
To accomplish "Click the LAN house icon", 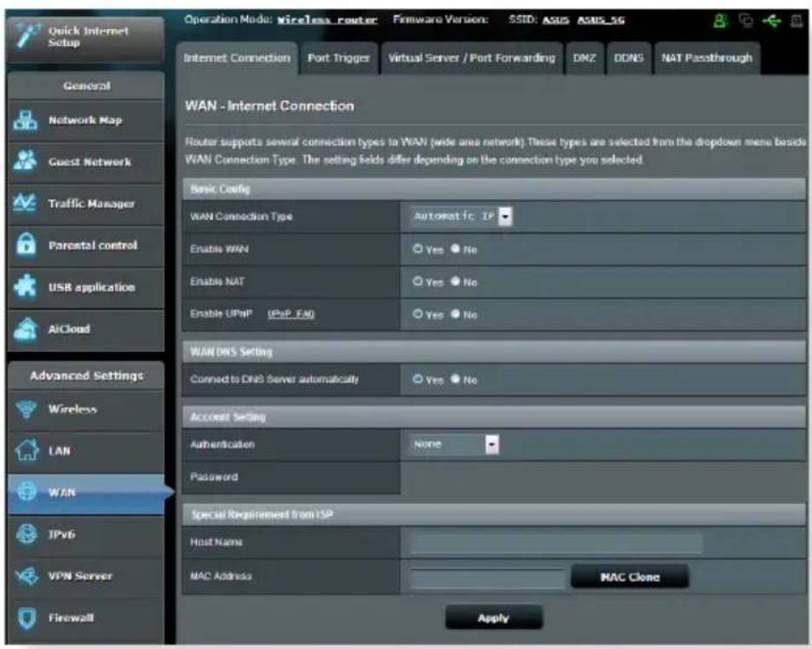I will pos(26,450).
